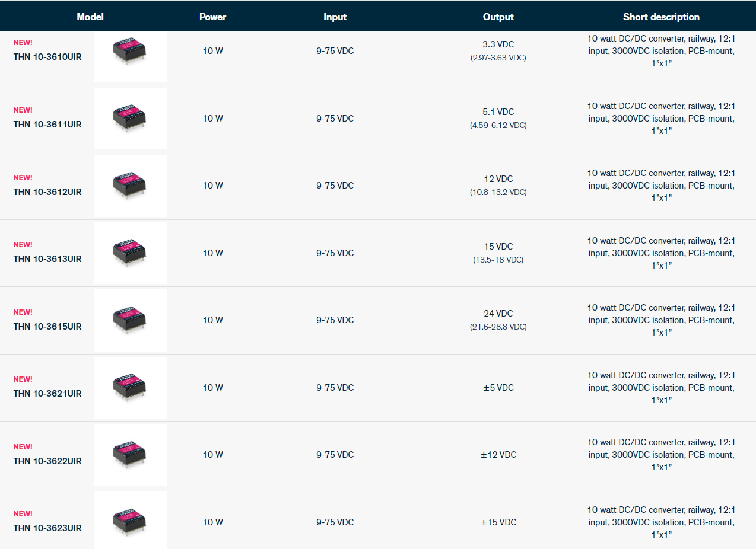756x549 pixels.
Task: Open the THN 10-3610UIR product image
Action: click(x=130, y=51)
